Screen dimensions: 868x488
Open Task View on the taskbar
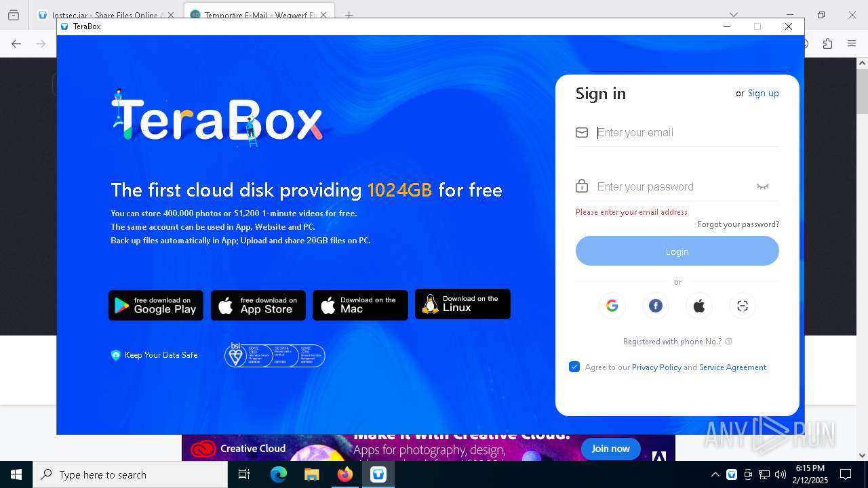pos(244,474)
